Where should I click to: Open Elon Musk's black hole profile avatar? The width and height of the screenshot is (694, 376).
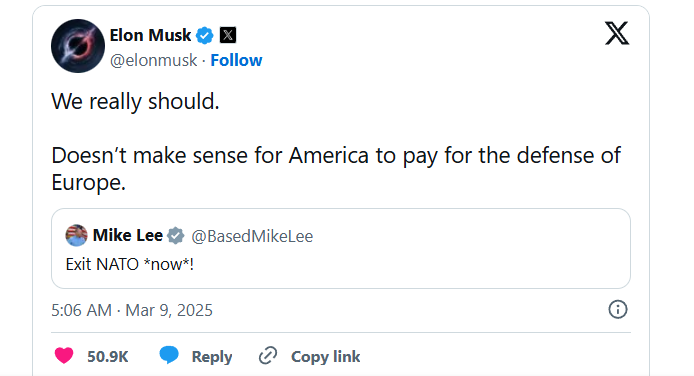(78, 46)
